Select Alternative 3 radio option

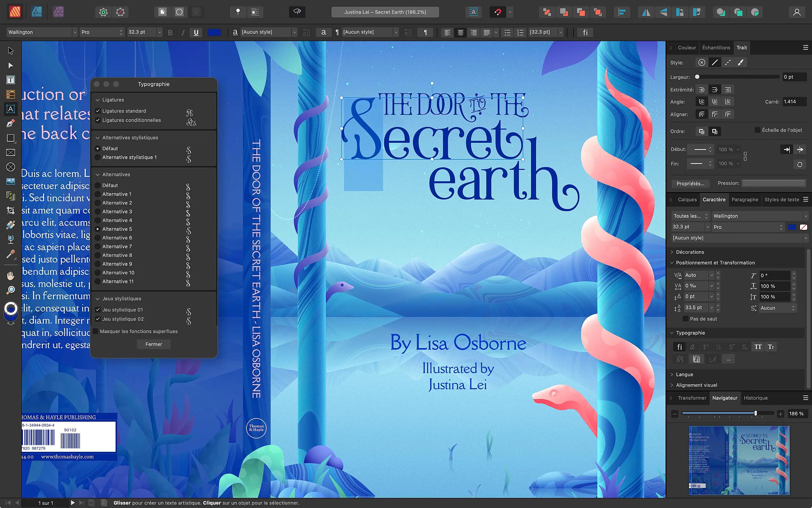pos(98,211)
